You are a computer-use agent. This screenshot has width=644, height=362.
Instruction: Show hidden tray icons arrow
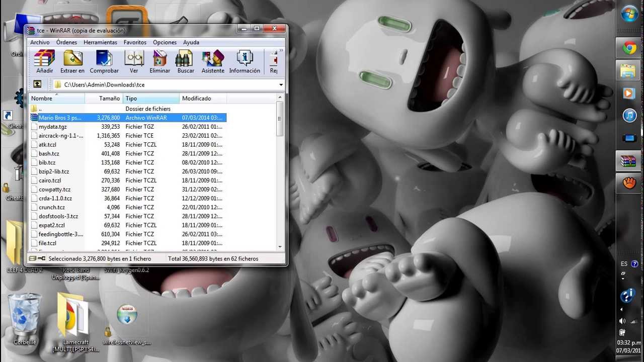(622, 309)
